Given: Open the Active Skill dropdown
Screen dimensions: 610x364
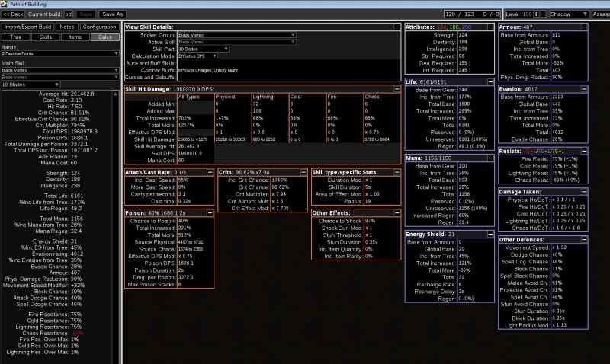Looking at the screenshot, I should point(236,42).
